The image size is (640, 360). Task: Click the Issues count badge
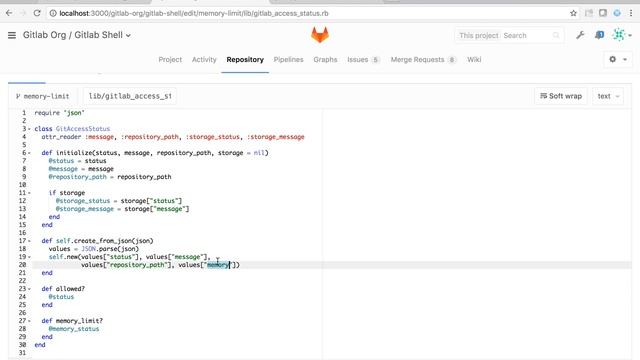coord(376,60)
